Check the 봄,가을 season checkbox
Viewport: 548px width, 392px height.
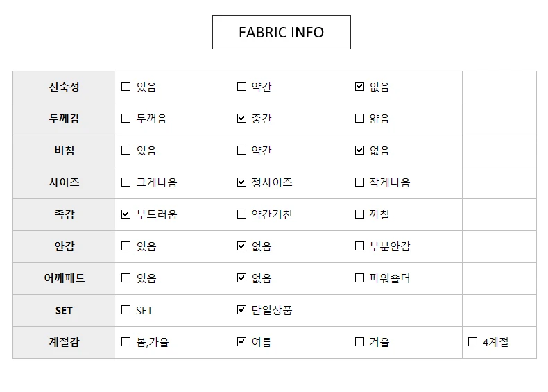tap(126, 342)
